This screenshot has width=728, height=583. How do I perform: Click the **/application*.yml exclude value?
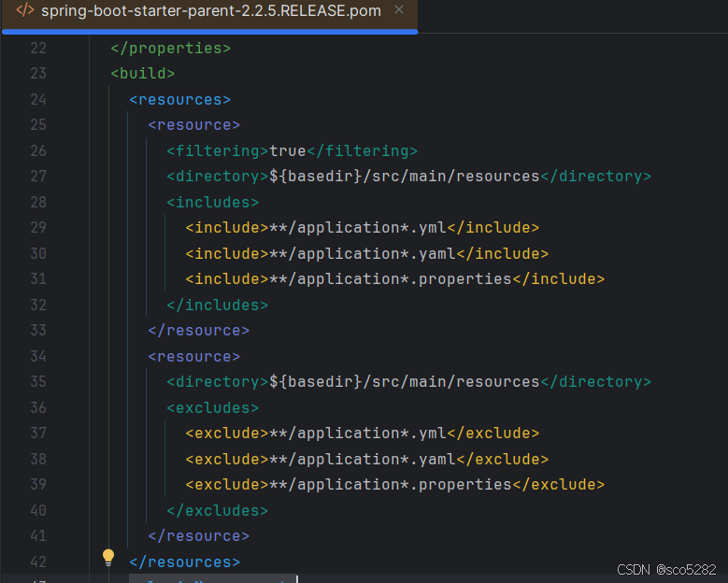click(358, 434)
